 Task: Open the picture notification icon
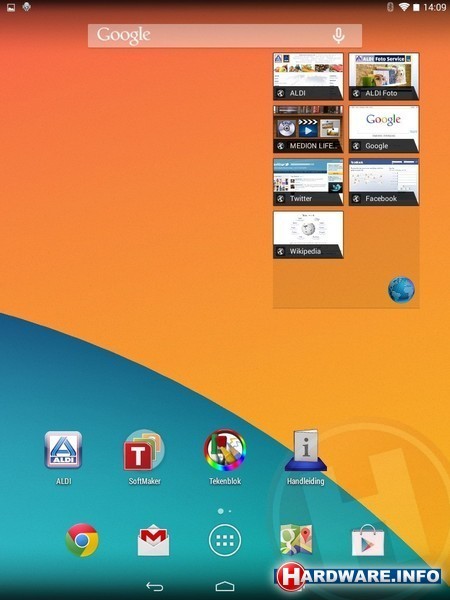pos(11,7)
